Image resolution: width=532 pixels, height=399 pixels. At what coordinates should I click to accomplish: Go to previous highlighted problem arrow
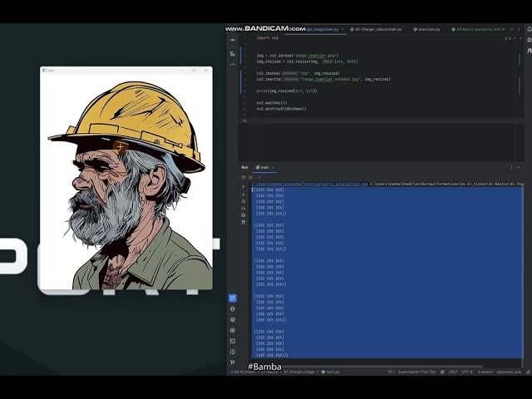click(515, 38)
